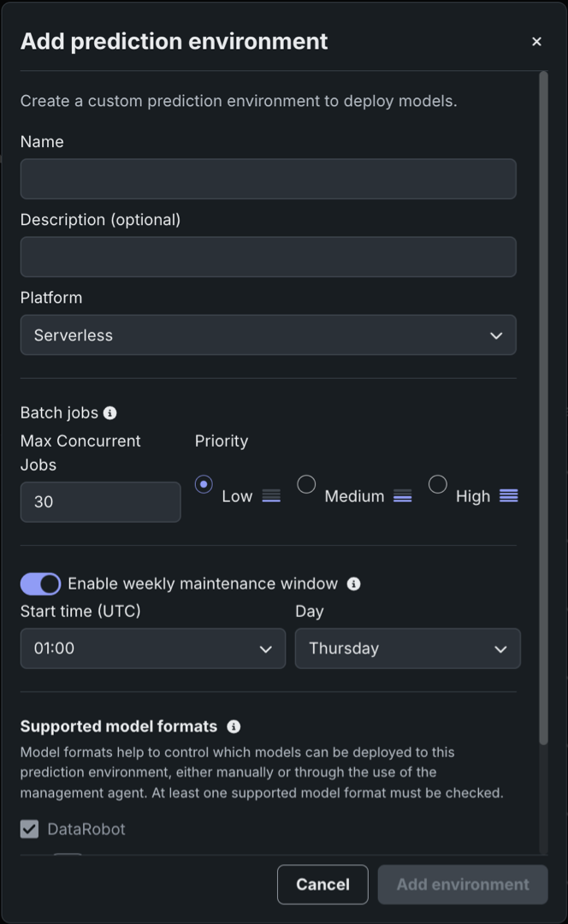Open the Platform dropdown showing Serverless

click(x=268, y=335)
